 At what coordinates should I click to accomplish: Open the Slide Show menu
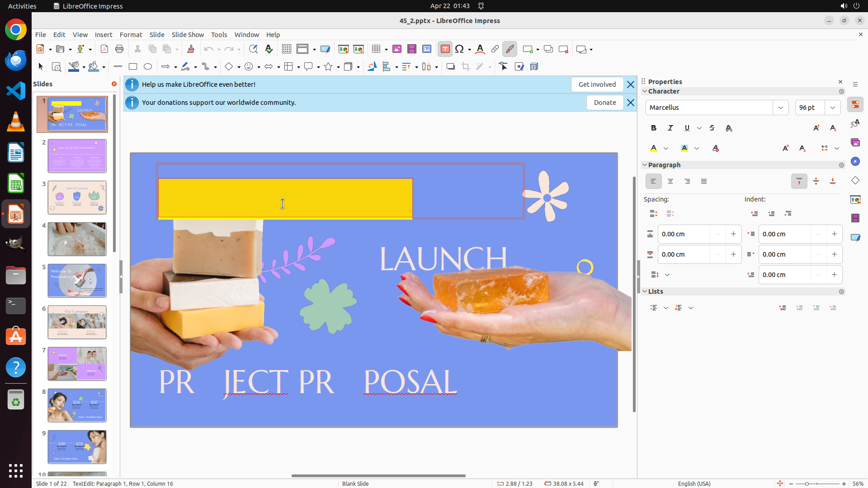[x=187, y=35]
